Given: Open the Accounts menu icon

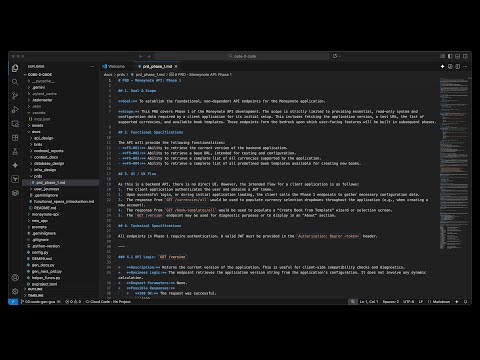Looking at the screenshot, I should point(15,277).
